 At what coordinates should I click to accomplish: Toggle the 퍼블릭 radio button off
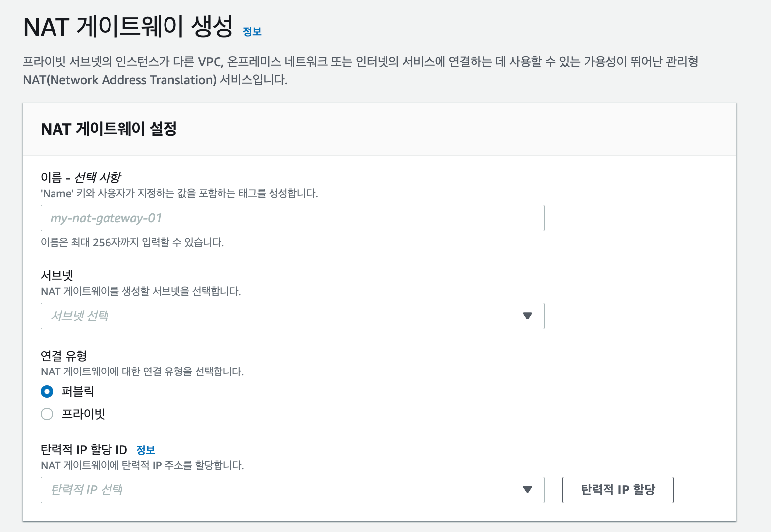pos(47,391)
